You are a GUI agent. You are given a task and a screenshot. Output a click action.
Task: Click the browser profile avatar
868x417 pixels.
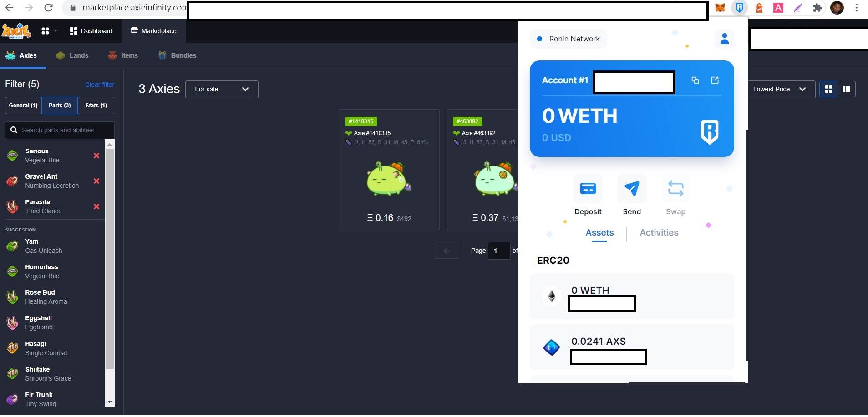click(x=837, y=8)
